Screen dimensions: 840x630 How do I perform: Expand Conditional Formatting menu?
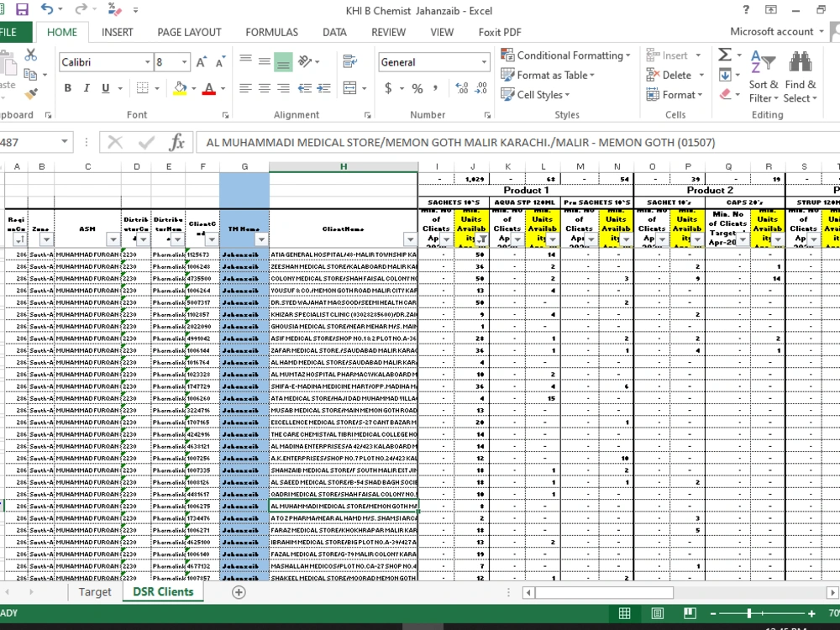coord(566,55)
